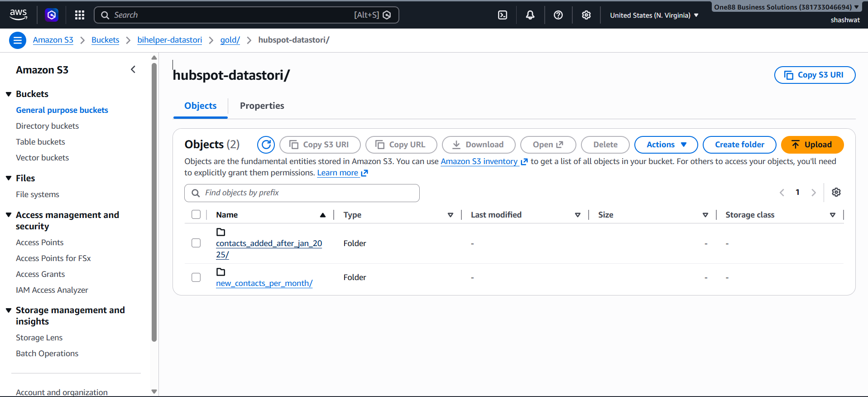Image resolution: width=868 pixels, height=397 pixels.
Task: Collapse the Amazon S3 side panel arrow
Action: coord(133,69)
